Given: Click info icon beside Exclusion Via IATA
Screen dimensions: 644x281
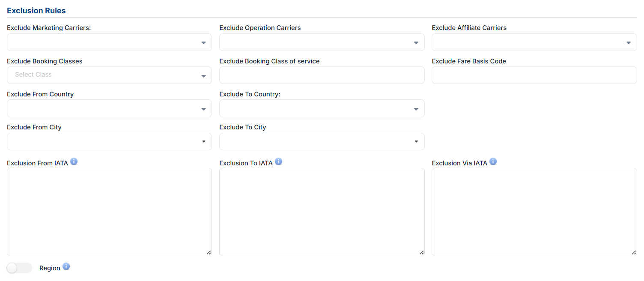Looking at the screenshot, I should coord(493,161).
